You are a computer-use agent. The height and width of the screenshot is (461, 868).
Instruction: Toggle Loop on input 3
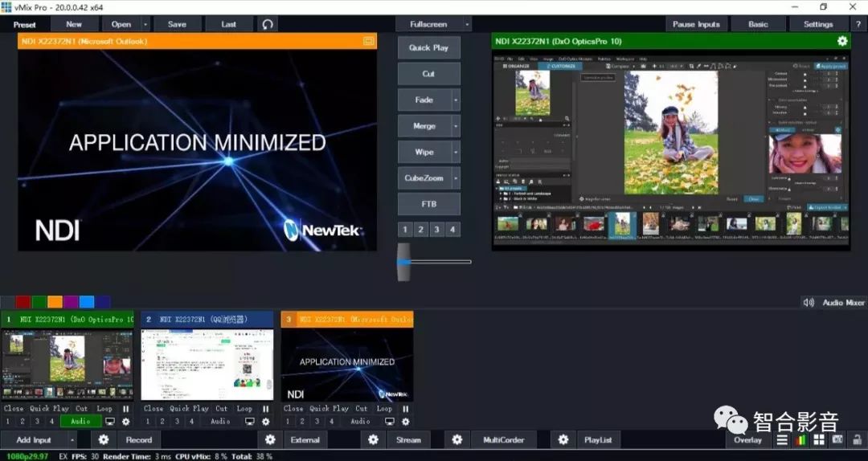coord(384,409)
